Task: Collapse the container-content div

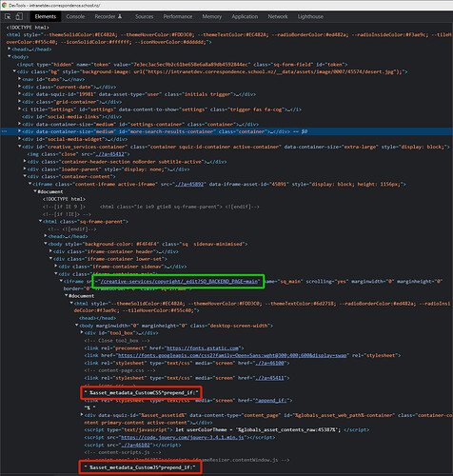Action: (25, 176)
